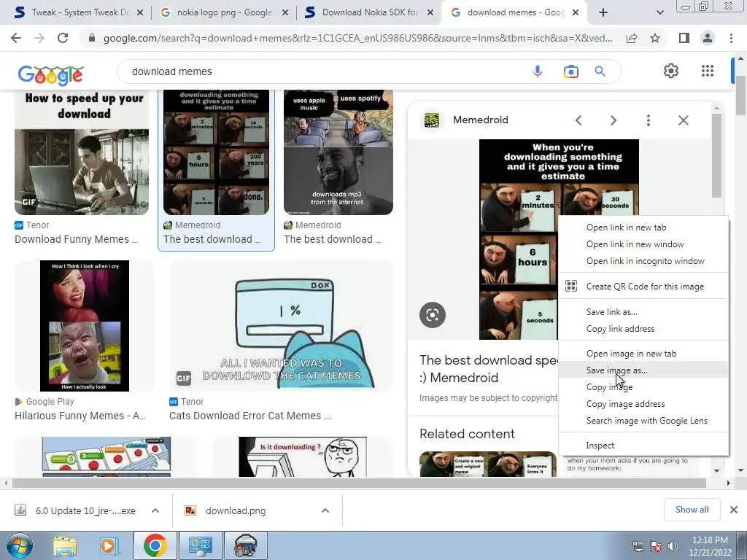Expand options for download.png download
Viewport: 747px width, 560px height.
(325, 510)
